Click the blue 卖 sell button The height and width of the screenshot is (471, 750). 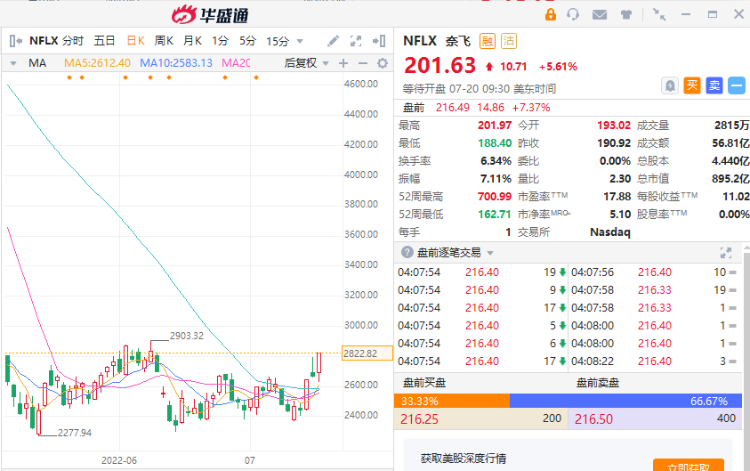click(x=714, y=86)
